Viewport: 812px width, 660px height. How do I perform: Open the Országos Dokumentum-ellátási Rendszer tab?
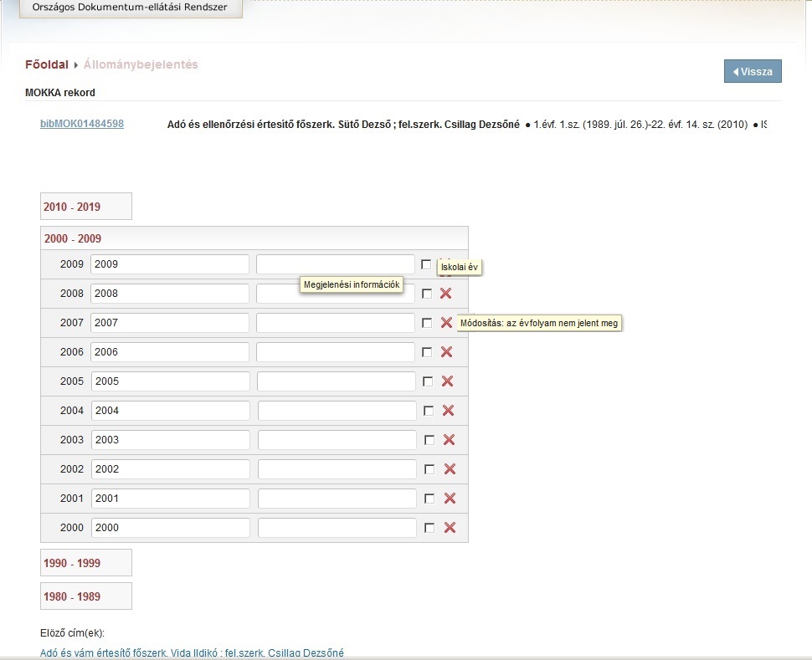click(x=130, y=8)
